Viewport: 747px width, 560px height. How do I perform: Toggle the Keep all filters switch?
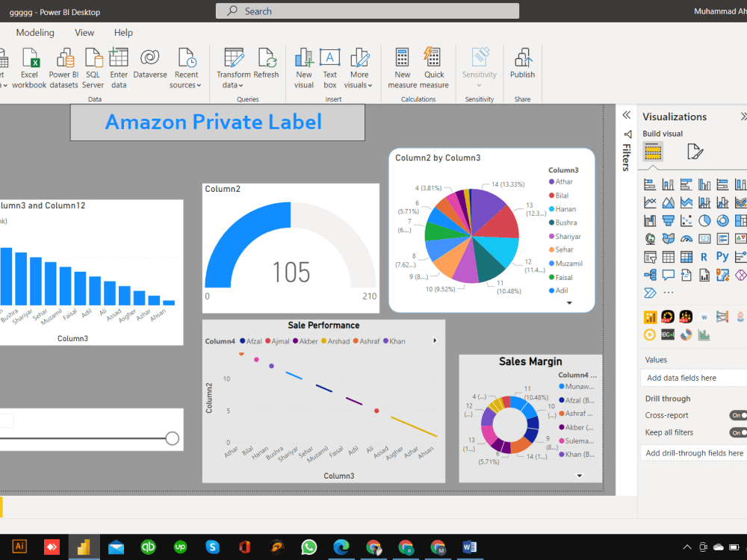(x=738, y=432)
